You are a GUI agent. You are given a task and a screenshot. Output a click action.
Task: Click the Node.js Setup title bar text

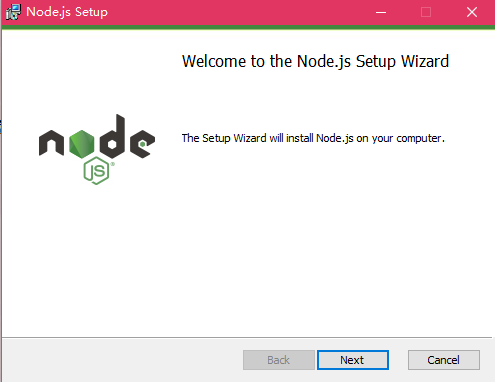(67, 12)
